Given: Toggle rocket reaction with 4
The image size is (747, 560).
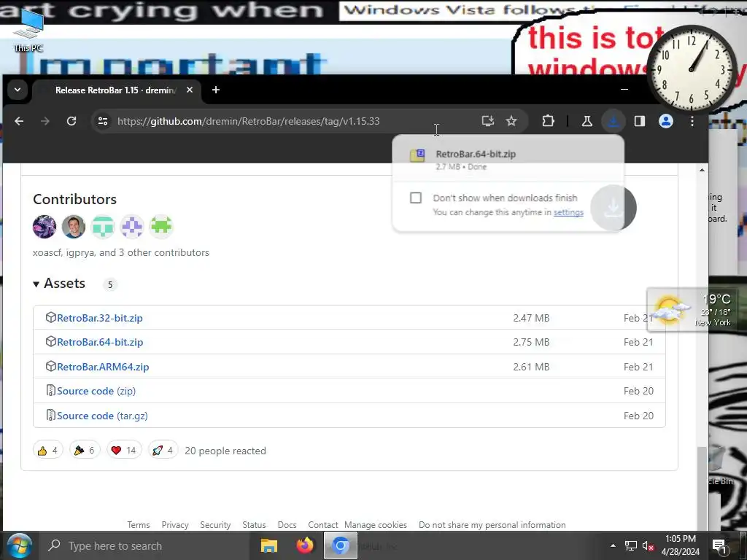Looking at the screenshot, I should coord(163,450).
